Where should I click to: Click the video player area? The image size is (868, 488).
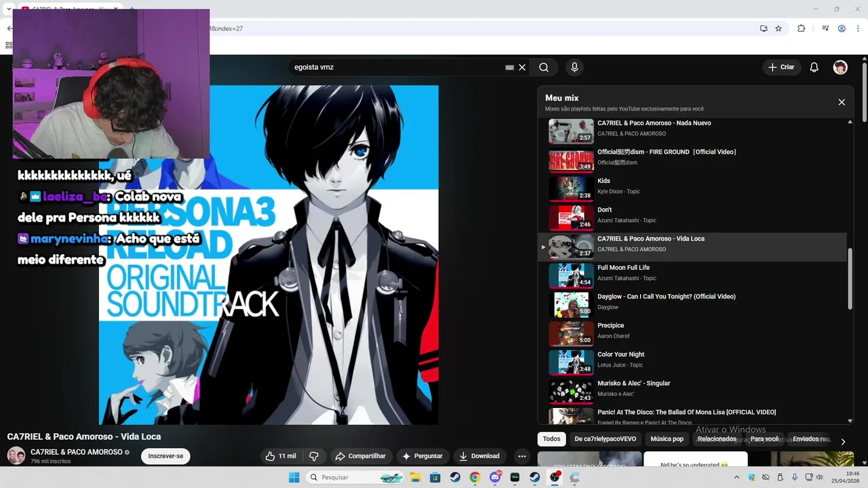click(269, 255)
